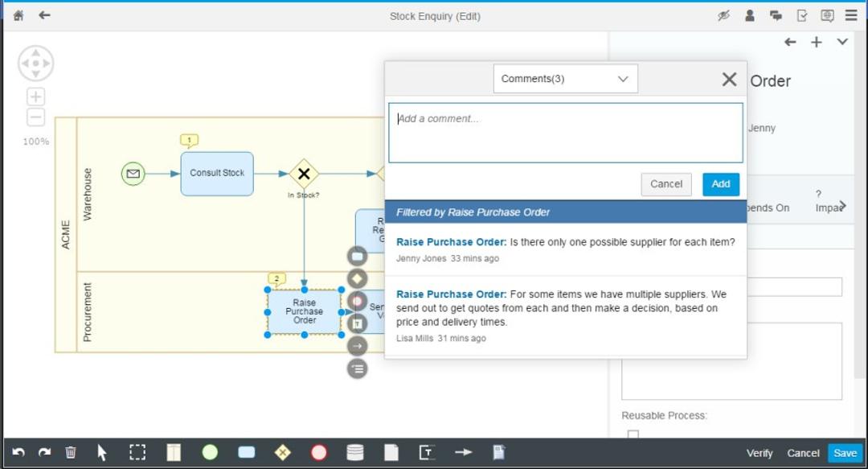The image size is (868, 469).
Task: Toggle the hide elements eye-slash icon
Action: (723, 15)
